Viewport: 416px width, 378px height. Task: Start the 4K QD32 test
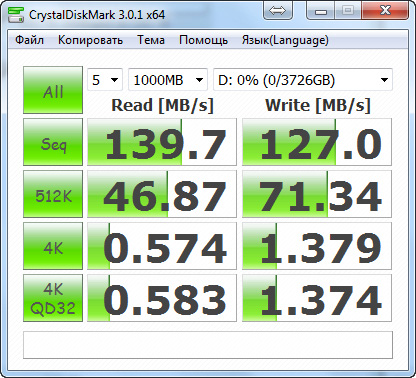[x=53, y=298]
